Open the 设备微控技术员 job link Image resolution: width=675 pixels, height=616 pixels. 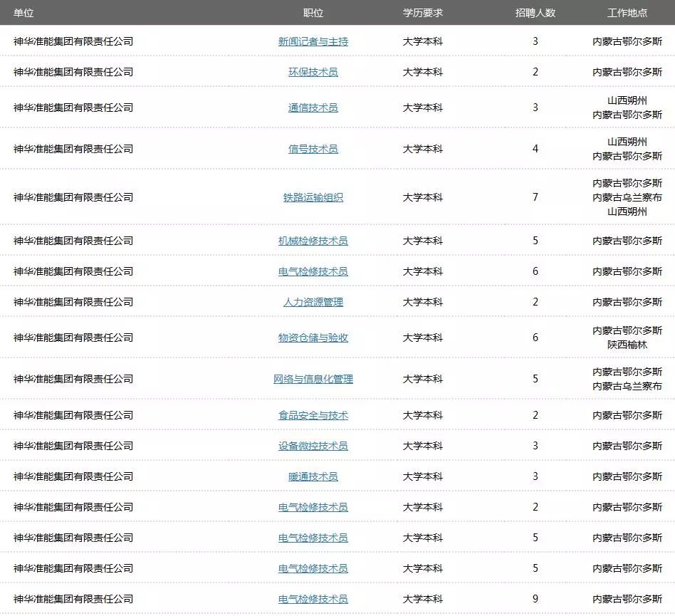tap(313, 446)
